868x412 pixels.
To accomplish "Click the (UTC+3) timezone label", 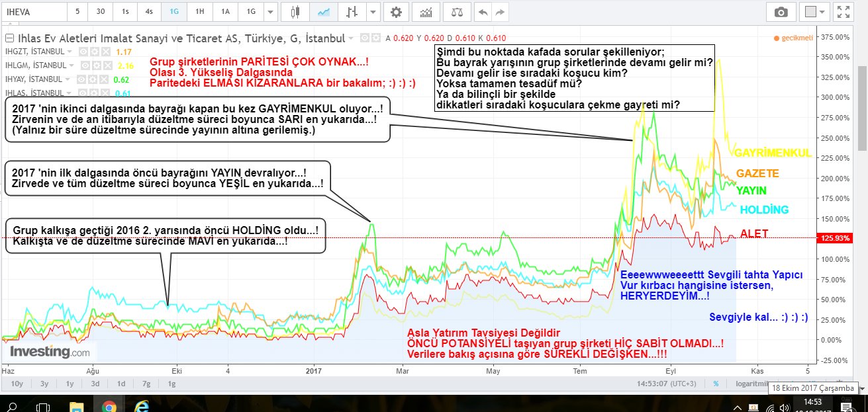I will click(x=683, y=384).
